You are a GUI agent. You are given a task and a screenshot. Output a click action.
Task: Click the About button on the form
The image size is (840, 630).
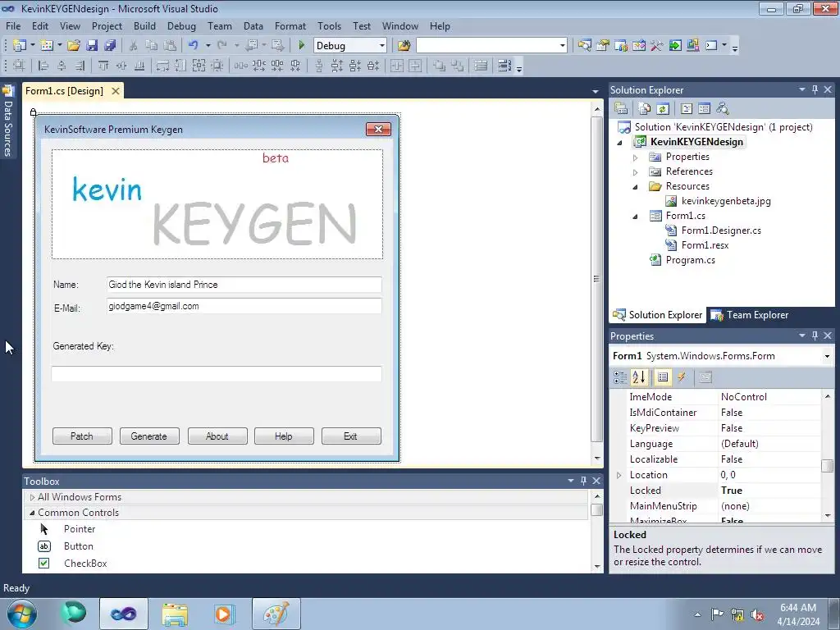[217, 436]
